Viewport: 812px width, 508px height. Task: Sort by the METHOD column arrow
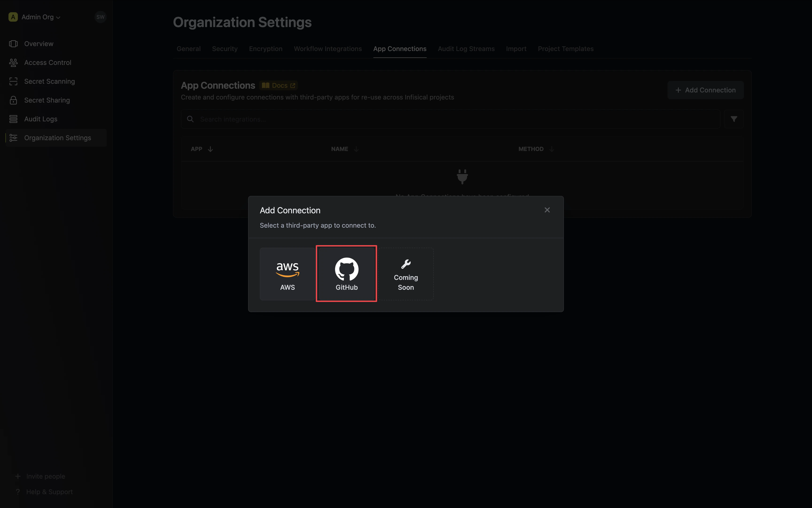click(552, 149)
